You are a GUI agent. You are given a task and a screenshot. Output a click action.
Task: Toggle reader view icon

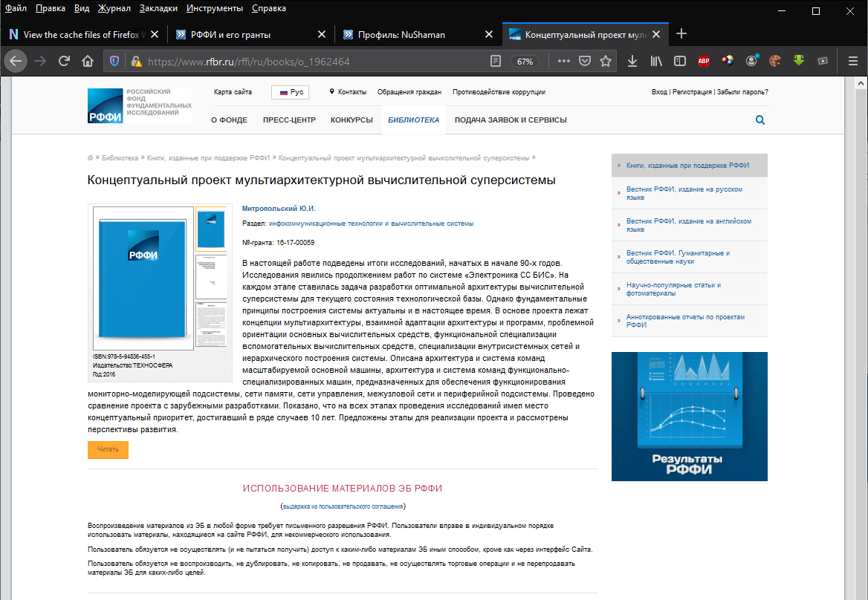496,62
